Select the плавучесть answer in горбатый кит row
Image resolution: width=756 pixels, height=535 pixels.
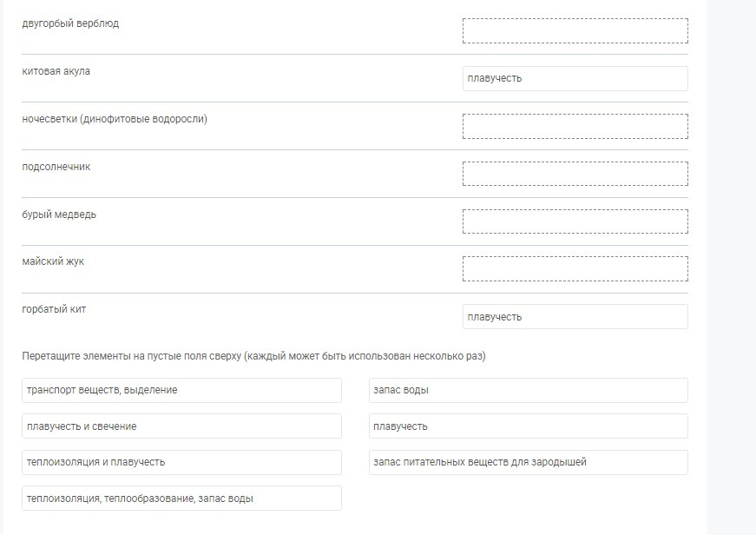point(575,317)
